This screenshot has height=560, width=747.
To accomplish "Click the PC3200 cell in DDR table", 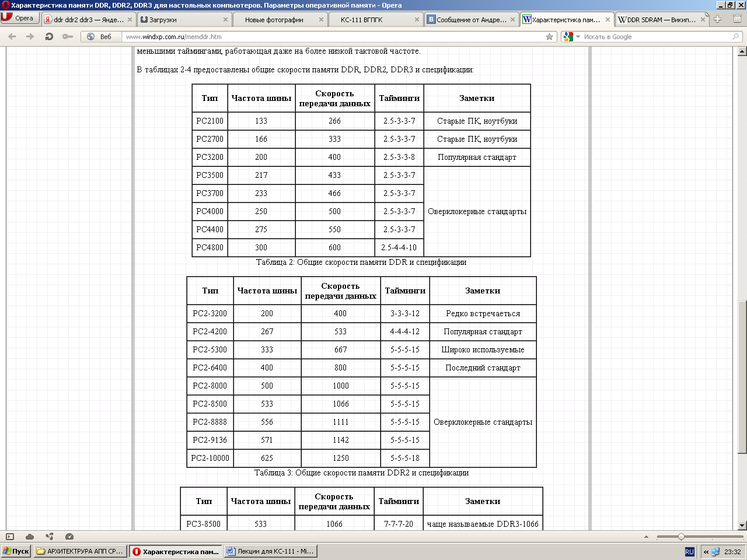I will click(x=210, y=157).
